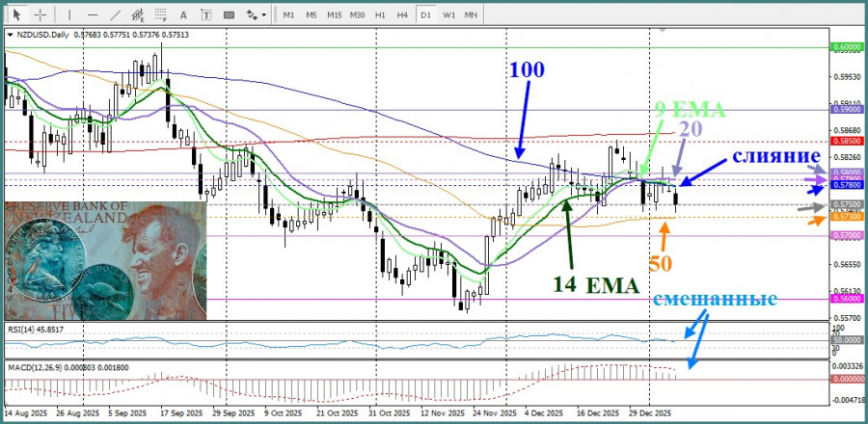The width and height of the screenshot is (868, 424).
Task: Switch to the M30 timeframe
Action: [x=357, y=15]
